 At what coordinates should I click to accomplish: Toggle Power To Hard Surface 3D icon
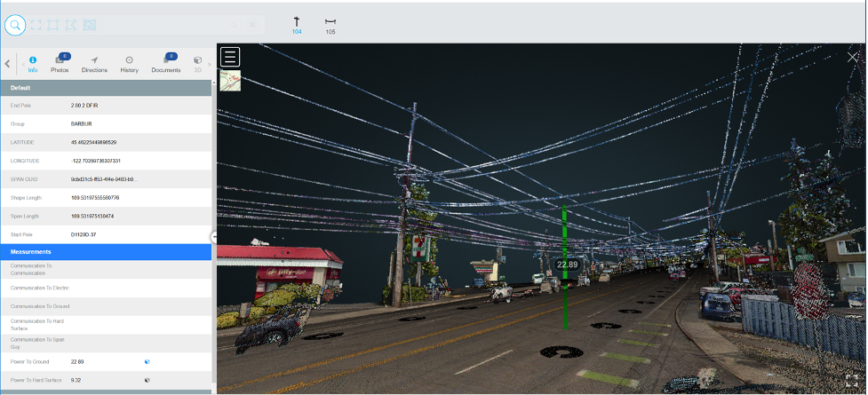pos(147,380)
